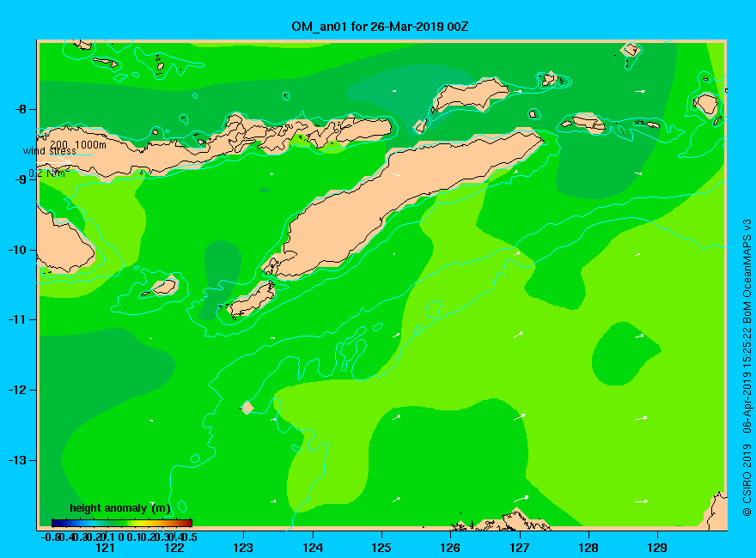756x558 pixels.
Task: Click the -0.5 tick on the color scale
Action: [50, 537]
